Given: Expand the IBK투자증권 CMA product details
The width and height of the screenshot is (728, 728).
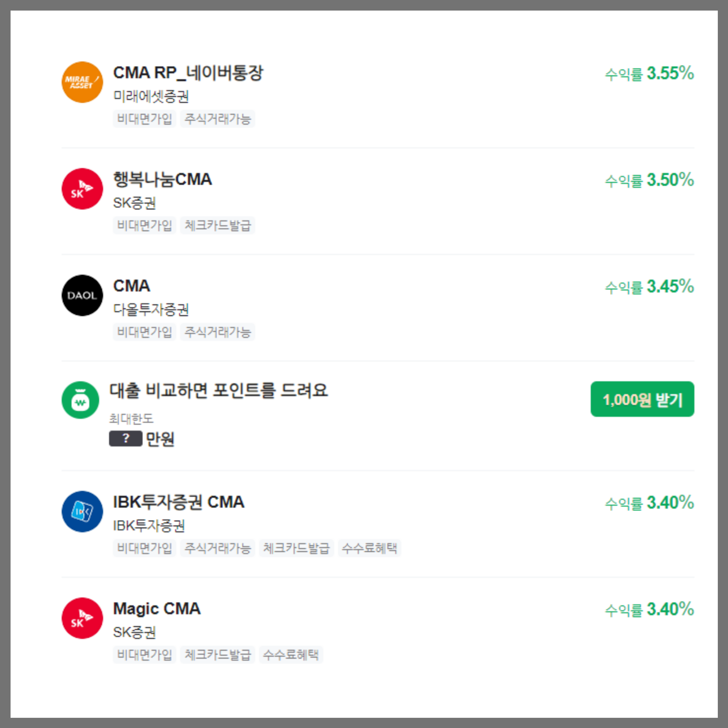Looking at the screenshot, I should [179, 503].
